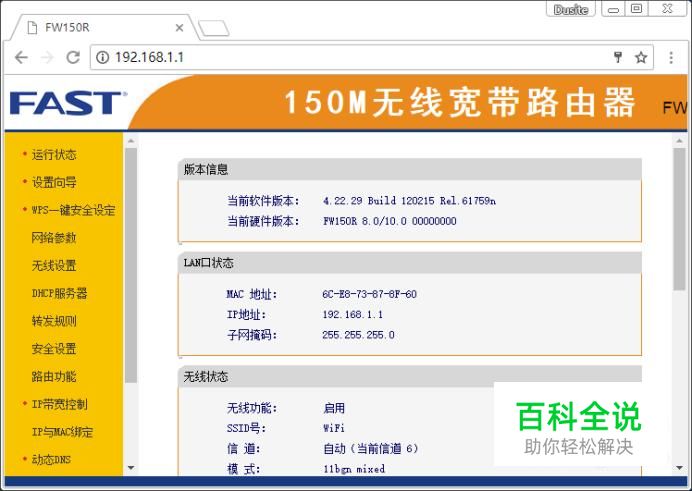Click hardware version FW150R 8.0/10.0 value
The width and height of the screenshot is (692, 491).
390,221
